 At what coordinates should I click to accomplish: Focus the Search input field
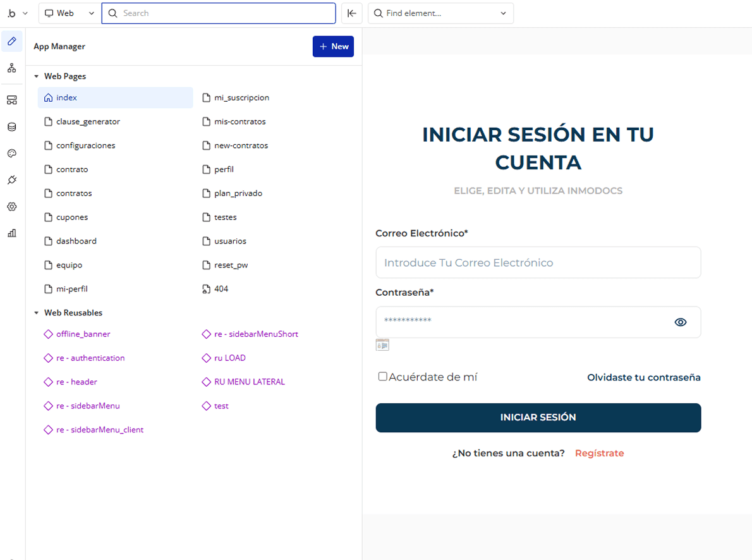pos(219,13)
